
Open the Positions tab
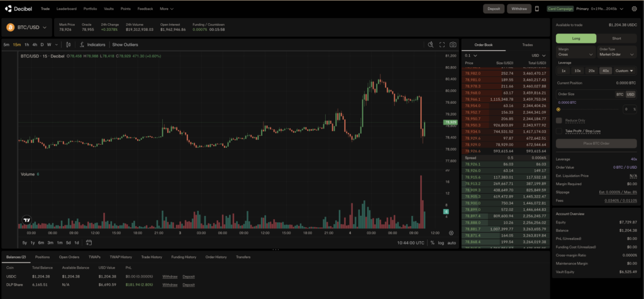point(42,257)
